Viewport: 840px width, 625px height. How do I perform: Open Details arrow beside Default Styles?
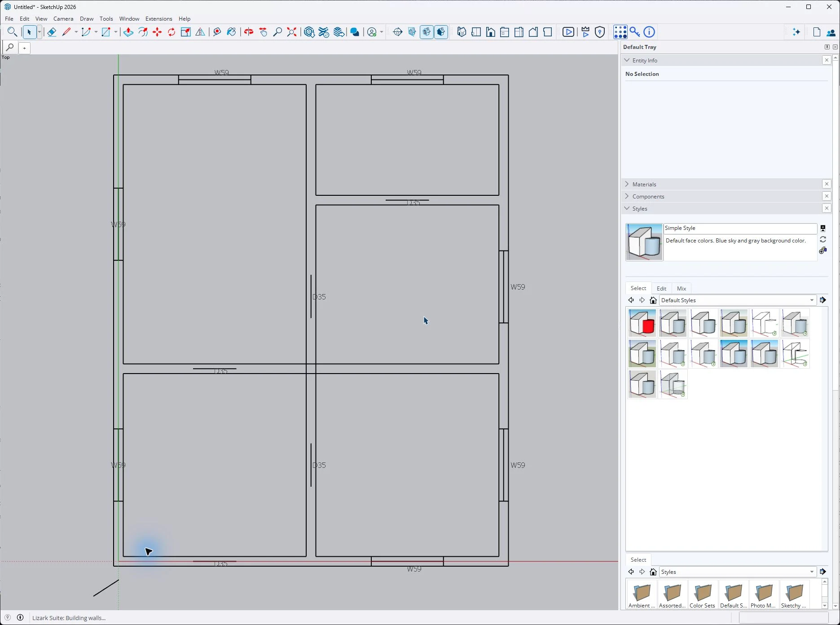823,300
